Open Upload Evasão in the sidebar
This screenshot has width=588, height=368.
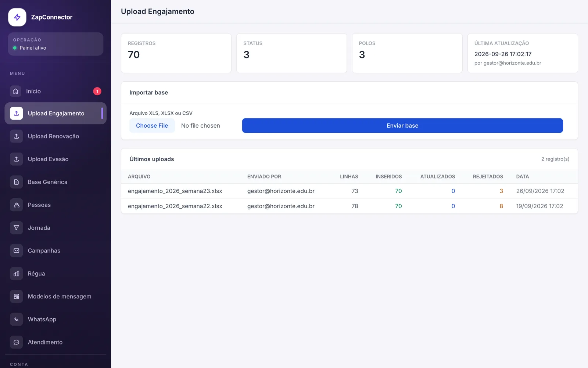(55, 159)
